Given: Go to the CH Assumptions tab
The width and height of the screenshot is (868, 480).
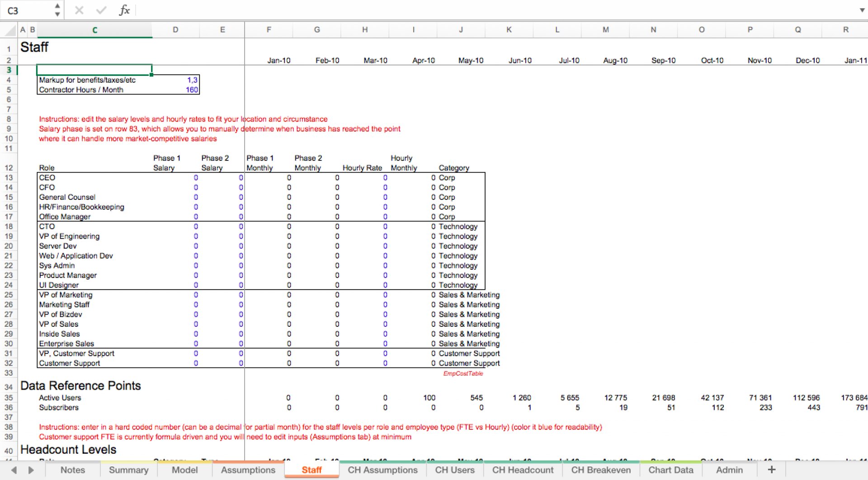Looking at the screenshot, I should click(382, 470).
